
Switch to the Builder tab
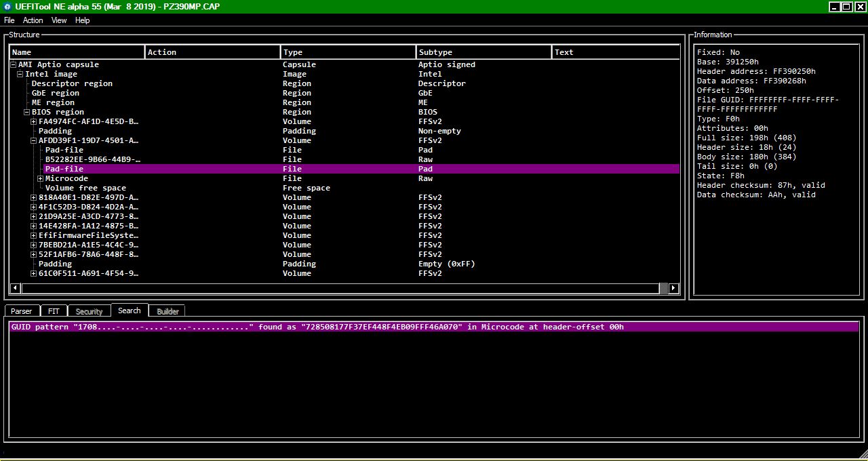[x=167, y=311]
